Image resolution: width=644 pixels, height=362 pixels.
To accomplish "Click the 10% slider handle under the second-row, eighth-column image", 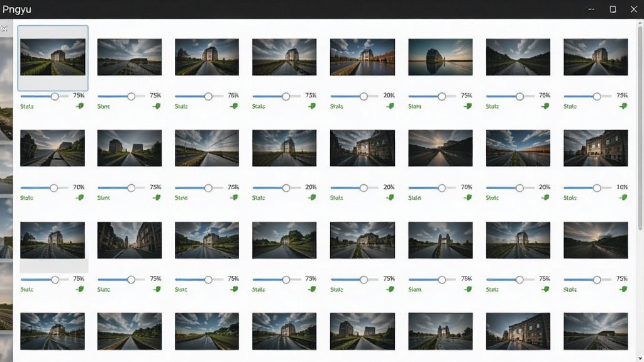I will [597, 188].
